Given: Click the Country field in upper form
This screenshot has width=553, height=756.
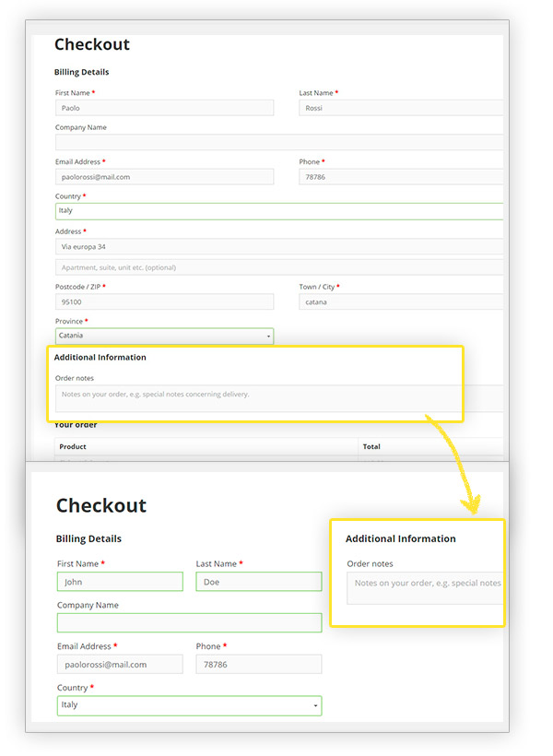Looking at the screenshot, I should point(276,211).
